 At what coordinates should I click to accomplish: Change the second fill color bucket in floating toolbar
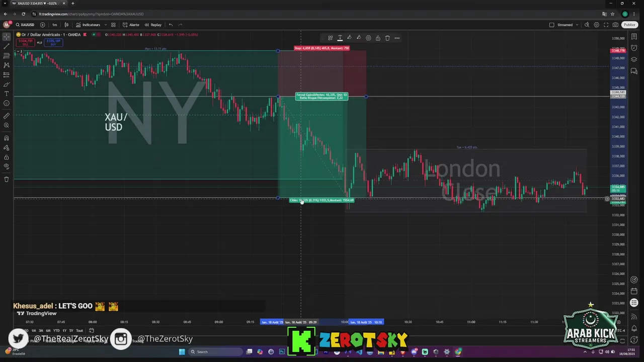click(x=359, y=38)
